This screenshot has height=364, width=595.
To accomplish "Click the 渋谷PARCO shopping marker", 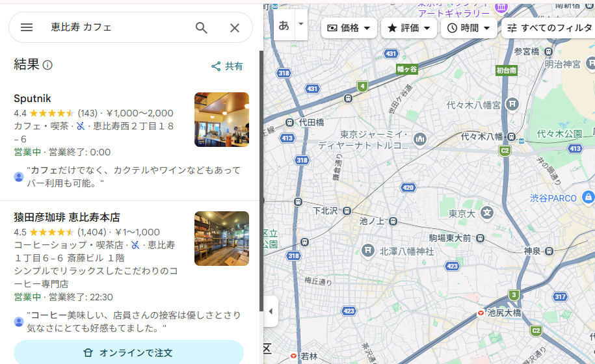I will coord(588,198).
